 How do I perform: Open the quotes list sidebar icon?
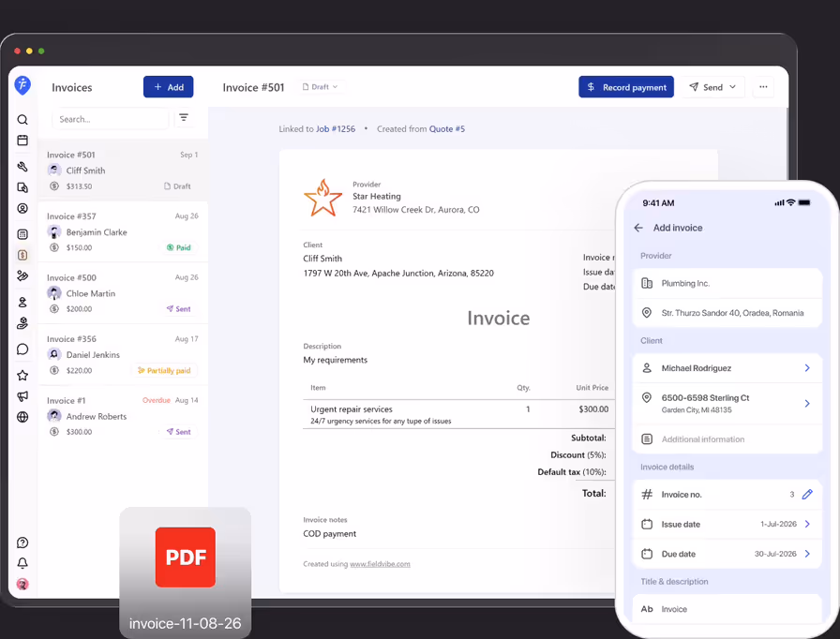pos(22,234)
